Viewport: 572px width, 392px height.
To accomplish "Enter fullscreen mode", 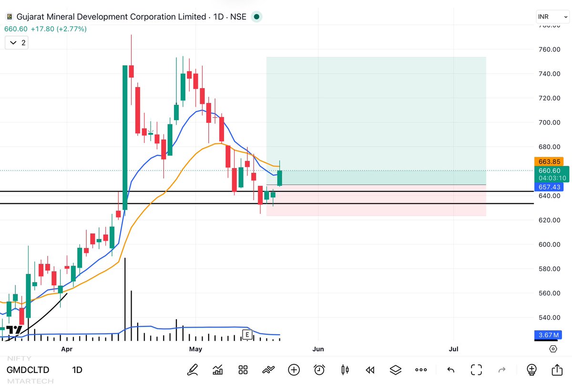I will point(476,370).
